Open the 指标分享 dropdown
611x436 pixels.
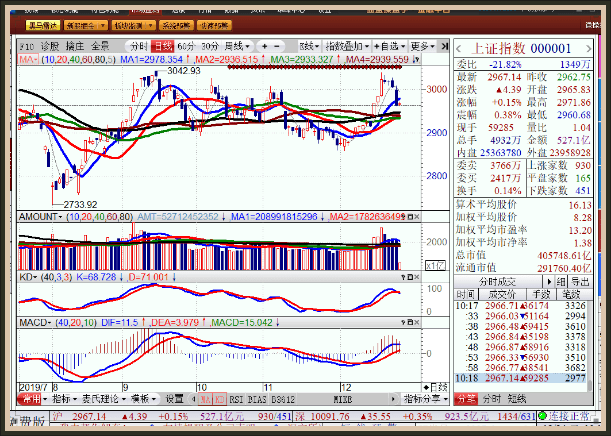click(x=425, y=399)
